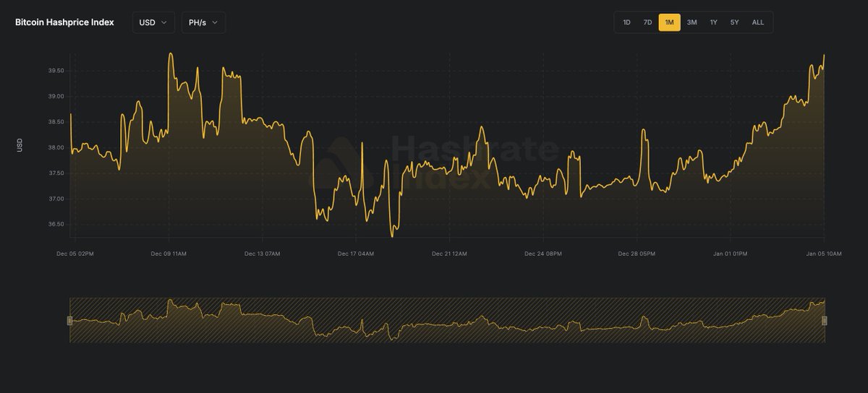Click the Dec 24 08PM axis label
Screen dimensions: 868x393
pos(543,254)
